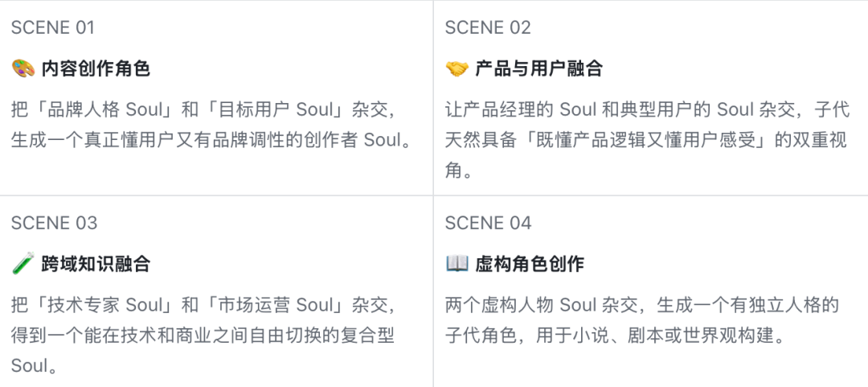
Task: Click the 跨域知识融合 heading
Action: coord(96,264)
